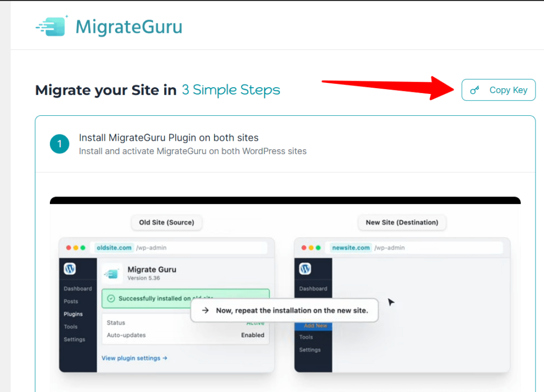Open Tools in the new site sidebar
544x392 pixels.
pos(306,337)
